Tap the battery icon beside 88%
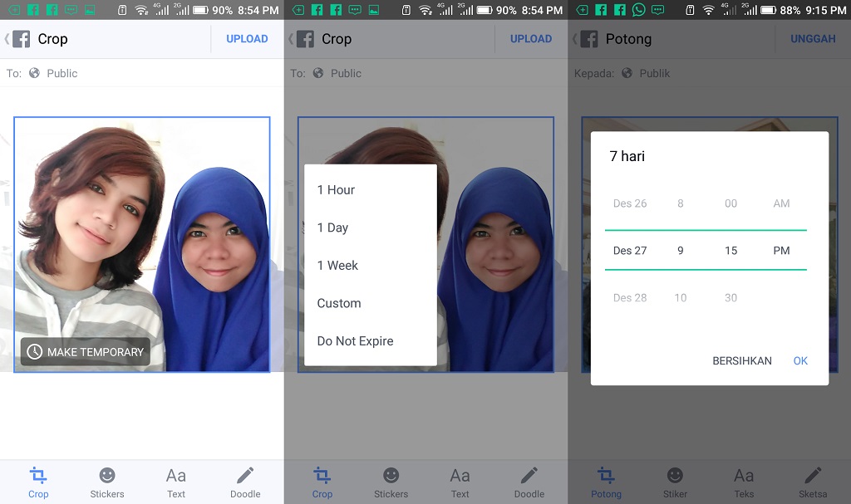 coord(768,10)
